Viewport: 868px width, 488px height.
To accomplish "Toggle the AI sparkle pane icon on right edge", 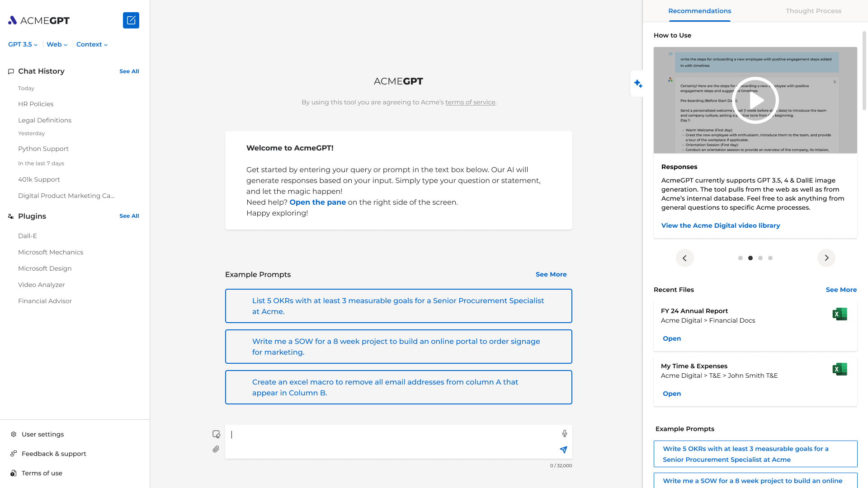I will tap(638, 83).
